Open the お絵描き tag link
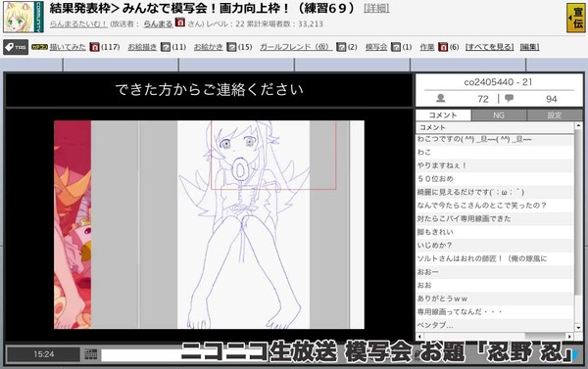588x369 pixels. tap(142, 47)
